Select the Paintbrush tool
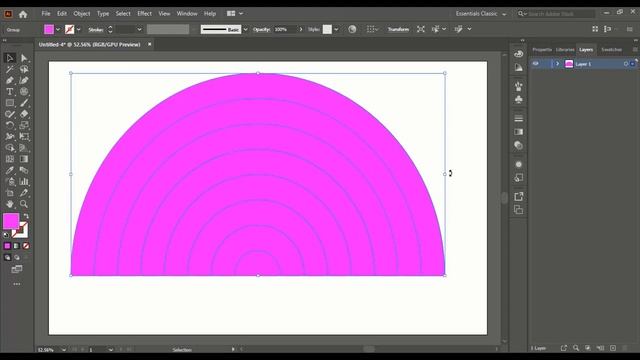The height and width of the screenshot is (360, 640). [24, 103]
